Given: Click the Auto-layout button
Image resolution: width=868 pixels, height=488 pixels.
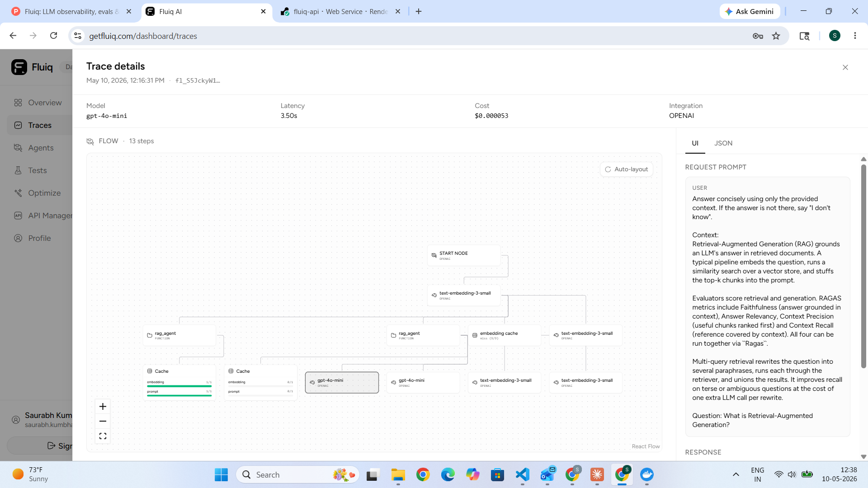Looking at the screenshot, I should coord(626,169).
